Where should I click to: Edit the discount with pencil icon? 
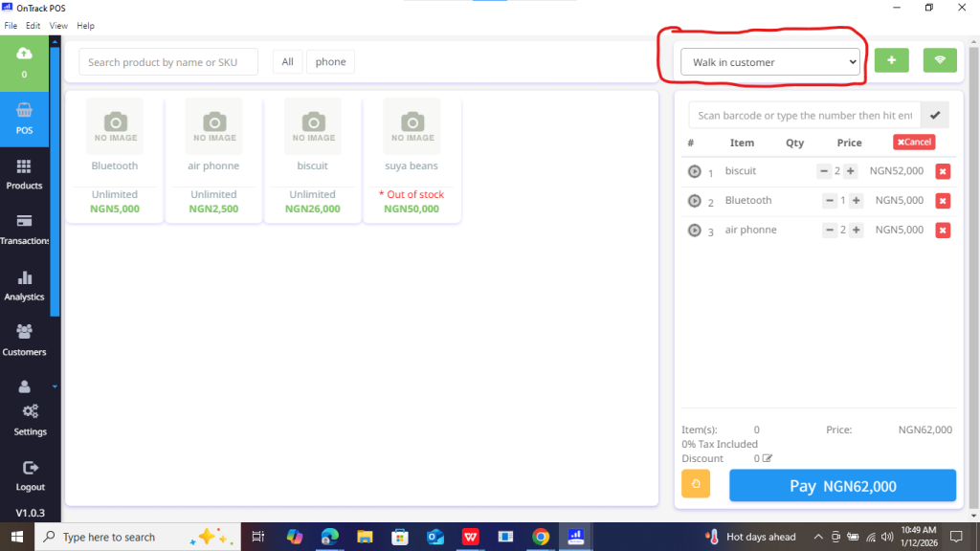767,459
